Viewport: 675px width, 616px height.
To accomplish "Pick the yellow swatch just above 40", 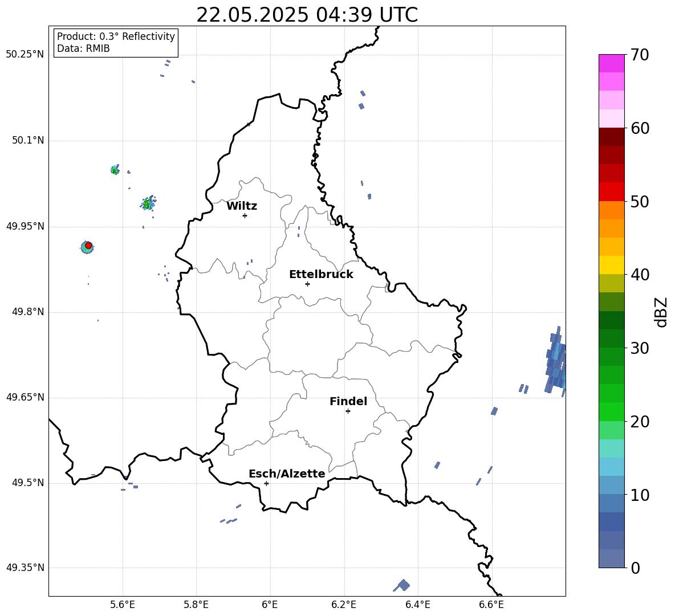I will point(611,265).
